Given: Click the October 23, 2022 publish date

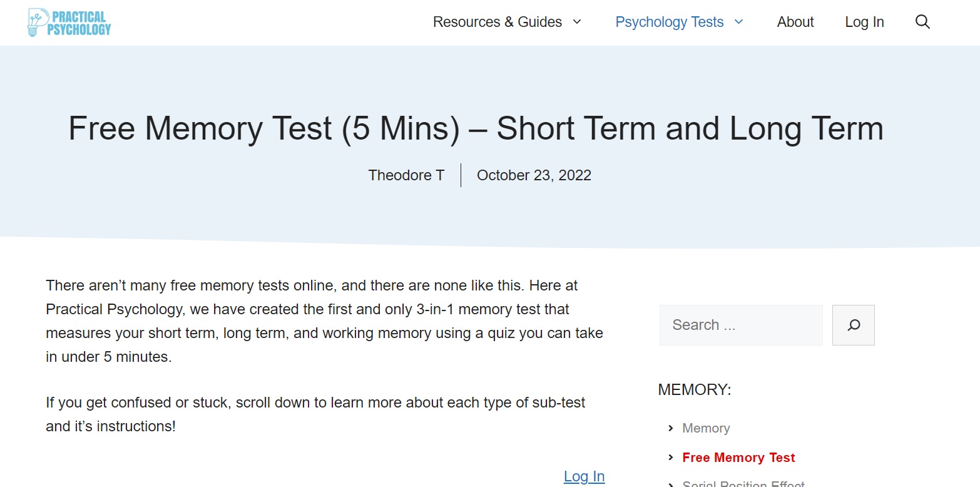Looking at the screenshot, I should tap(534, 175).
